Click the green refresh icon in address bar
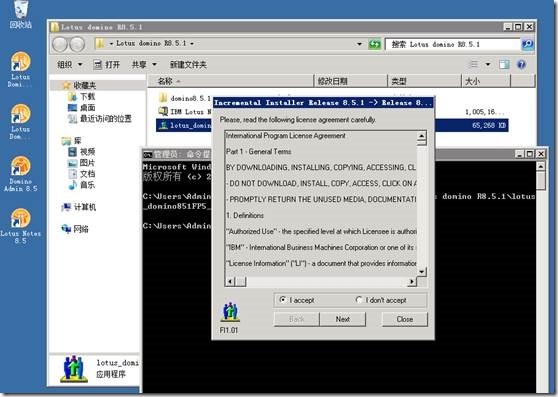The height and width of the screenshot is (397, 558). click(374, 44)
